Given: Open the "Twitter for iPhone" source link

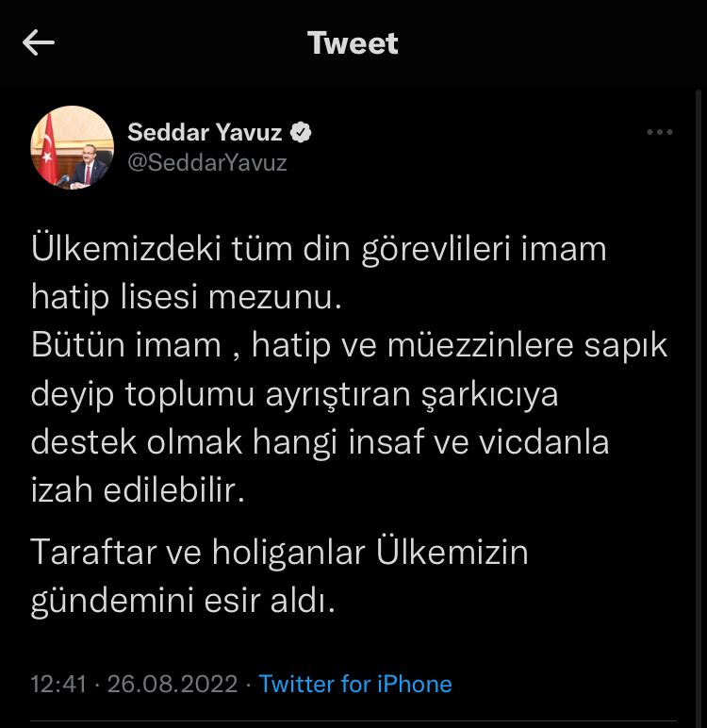Looking at the screenshot, I should 355,684.
